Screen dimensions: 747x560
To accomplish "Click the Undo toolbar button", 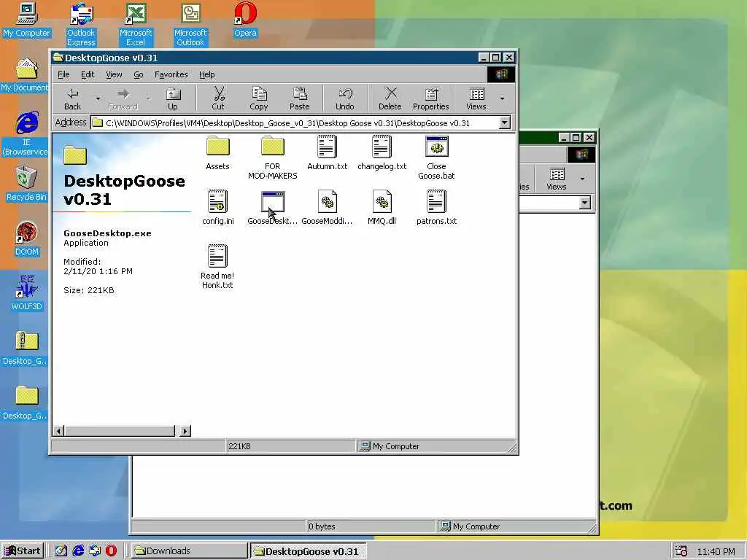I will (x=345, y=99).
